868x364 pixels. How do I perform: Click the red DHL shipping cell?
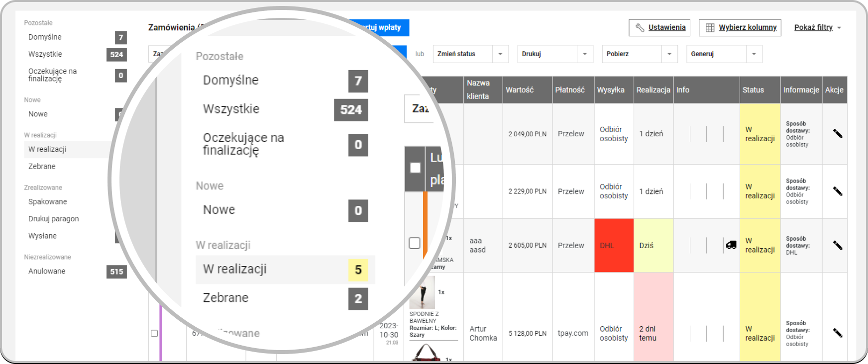pos(614,245)
